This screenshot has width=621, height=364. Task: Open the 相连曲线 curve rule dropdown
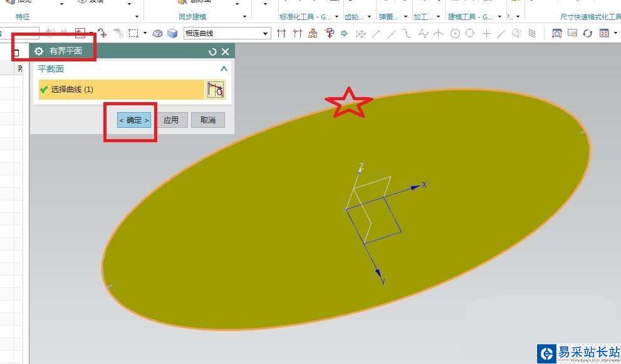point(265,34)
